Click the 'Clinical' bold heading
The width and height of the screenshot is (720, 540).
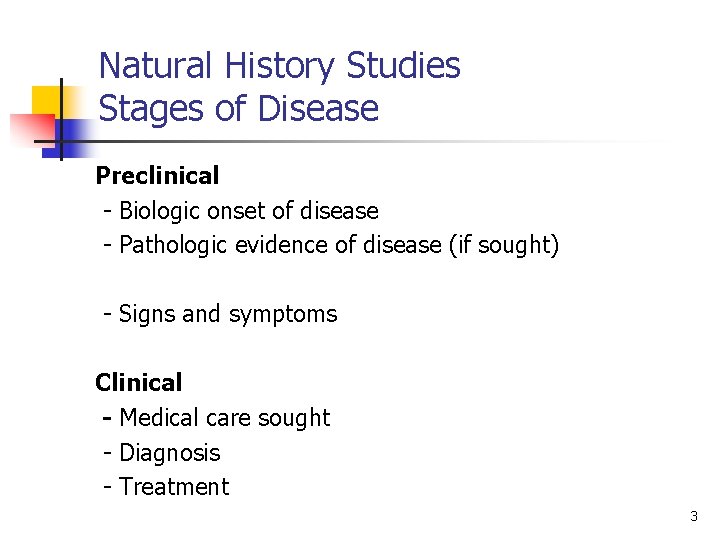coord(139,383)
